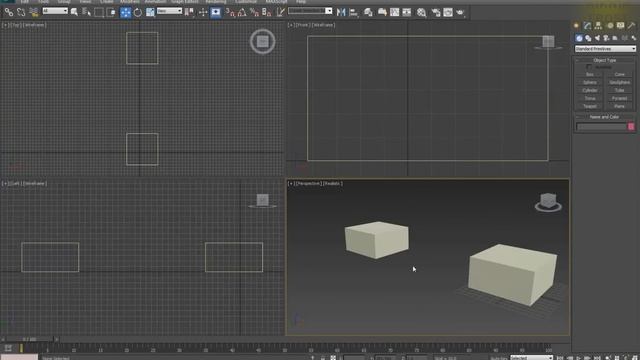Image resolution: width=640 pixels, height=360 pixels.
Task: Switch to the Utilities command panel tab
Action: [631, 26]
